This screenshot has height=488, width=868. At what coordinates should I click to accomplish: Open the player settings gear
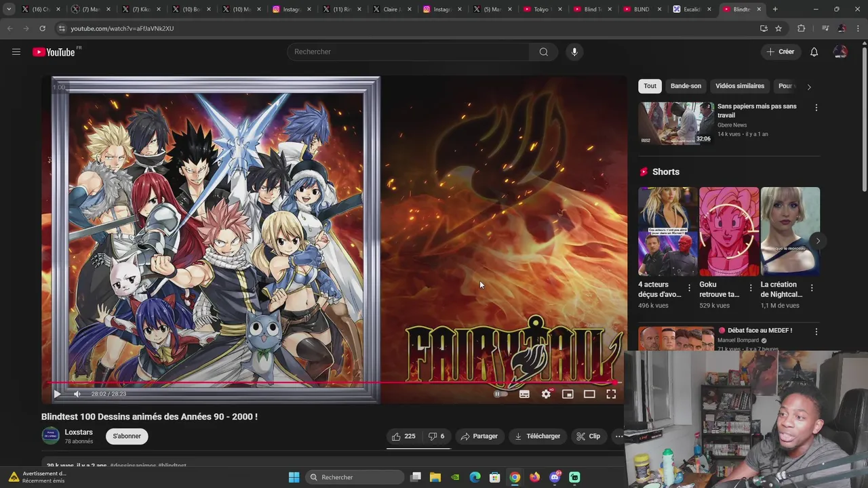[546, 394]
